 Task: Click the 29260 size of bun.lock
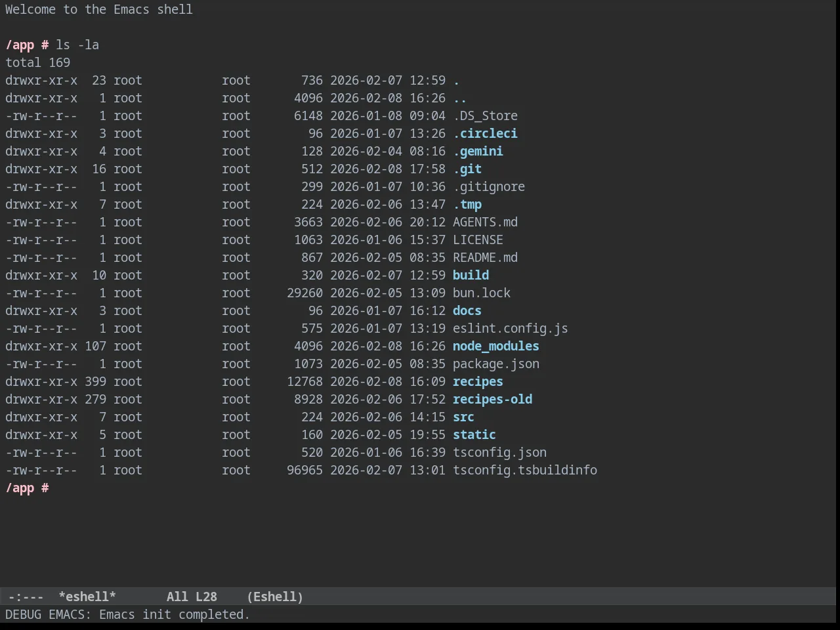point(304,293)
